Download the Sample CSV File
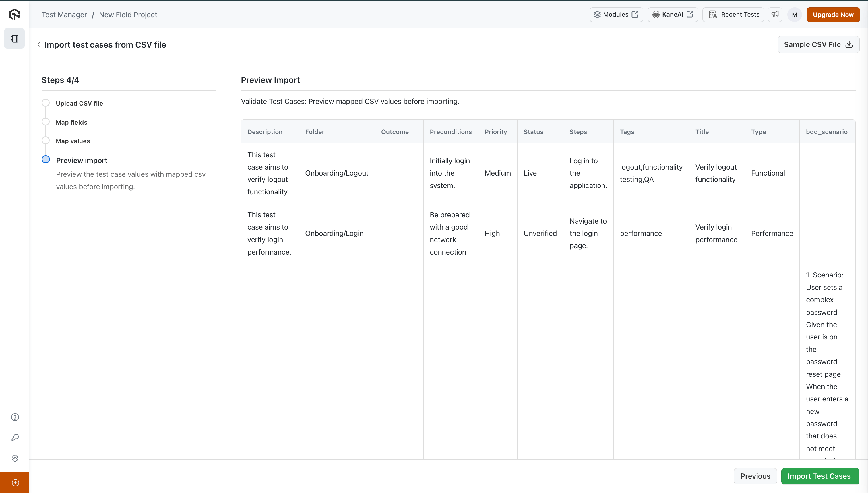Viewport: 868px width, 493px height. [x=818, y=44]
